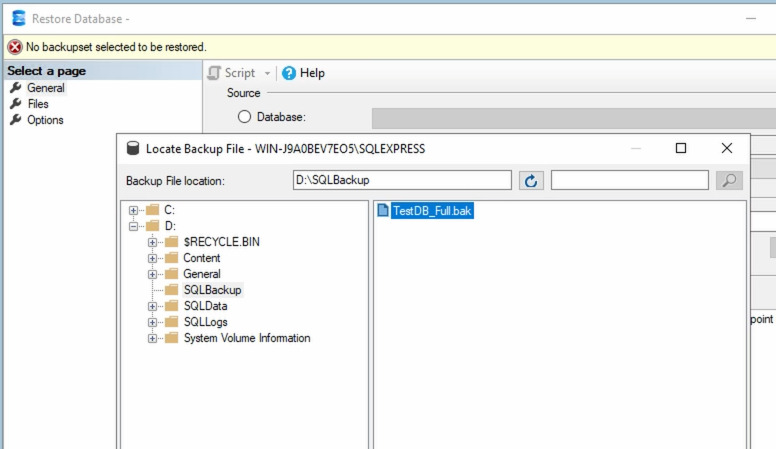Image resolution: width=776 pixels, height=449 pixels.
Task: Collapse the D: drive node
Action: point(133,226)
